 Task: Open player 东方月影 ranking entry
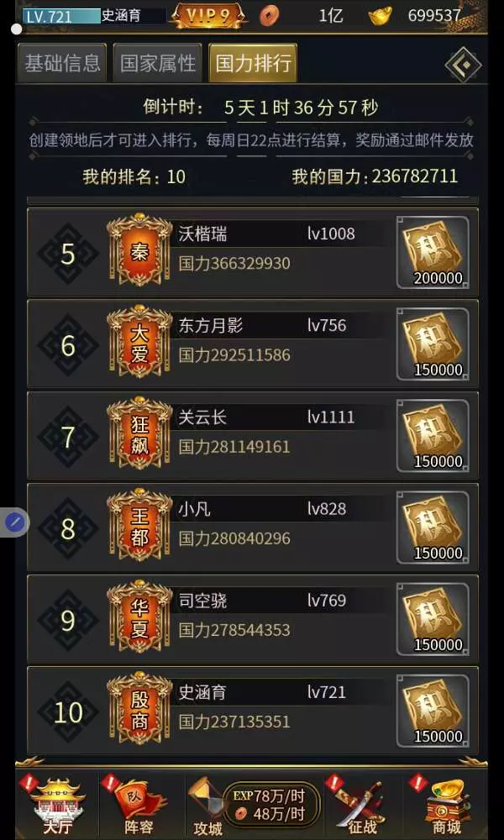(253, 344)
